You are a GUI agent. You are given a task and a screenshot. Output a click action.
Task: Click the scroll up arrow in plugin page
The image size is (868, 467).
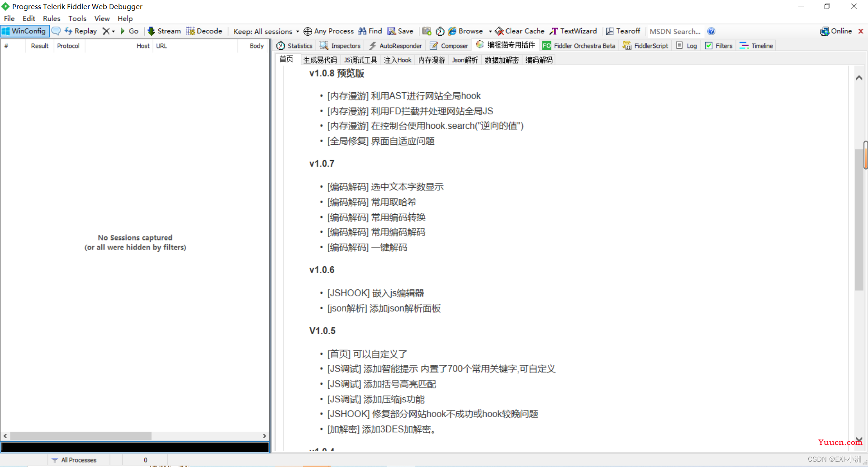click(859, 78)
